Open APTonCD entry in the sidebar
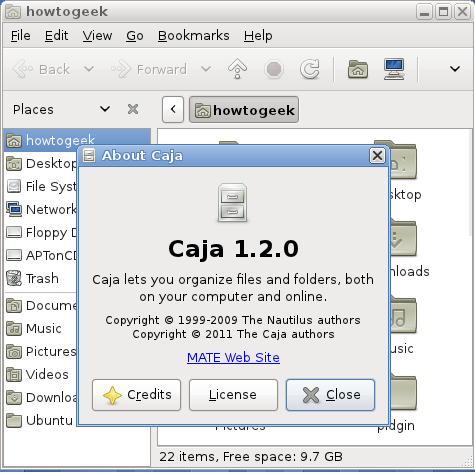The image size is (475, 472). point(41,255)
